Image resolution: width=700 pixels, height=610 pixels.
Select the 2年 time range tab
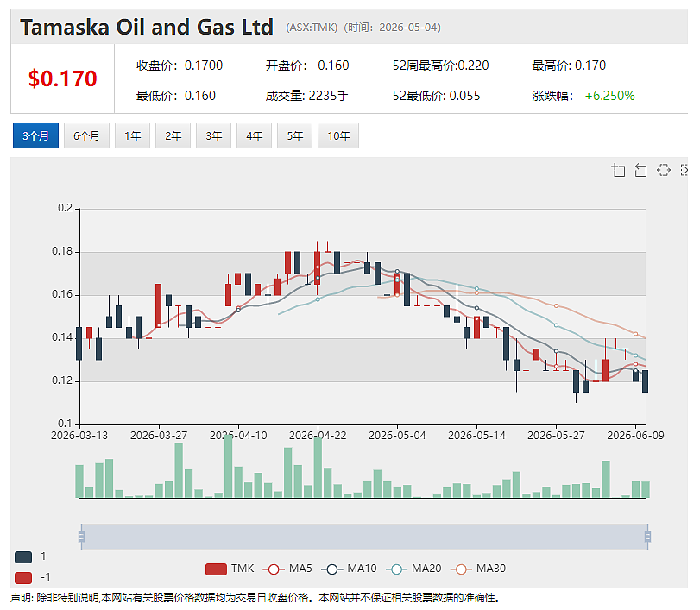point(173,135)
